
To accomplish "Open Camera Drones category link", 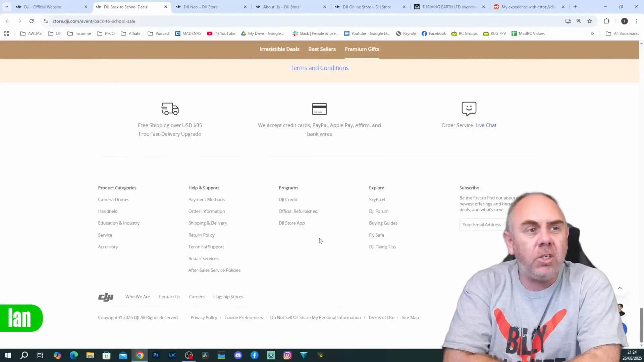I will click(x=113, y=200).
